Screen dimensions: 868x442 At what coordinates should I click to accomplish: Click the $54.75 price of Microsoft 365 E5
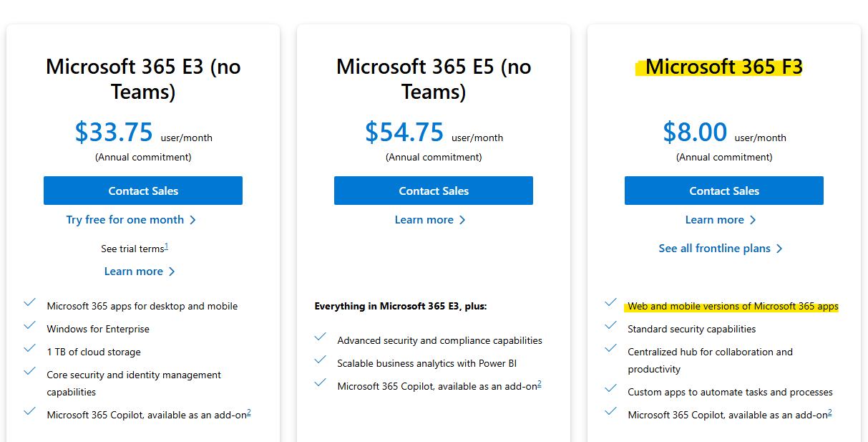pyautogui.click(x=404, y=132)
